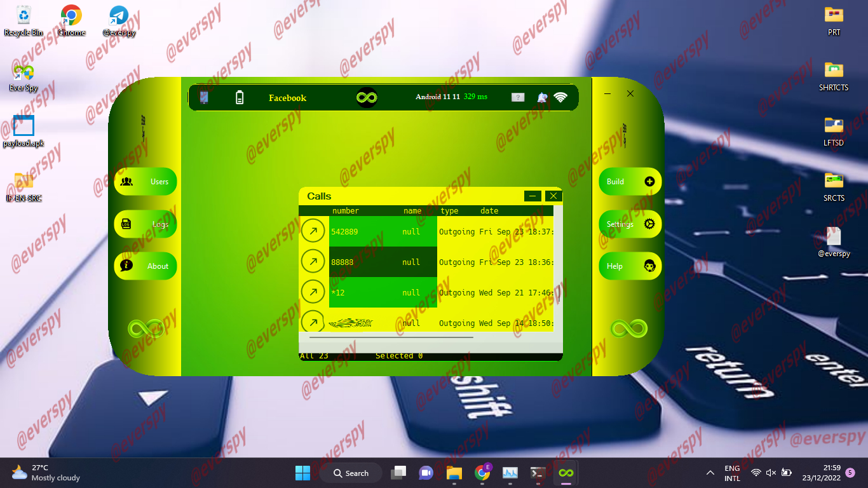
Task: Open the ENG INTL language switcher
Action: tap(732, 473)
